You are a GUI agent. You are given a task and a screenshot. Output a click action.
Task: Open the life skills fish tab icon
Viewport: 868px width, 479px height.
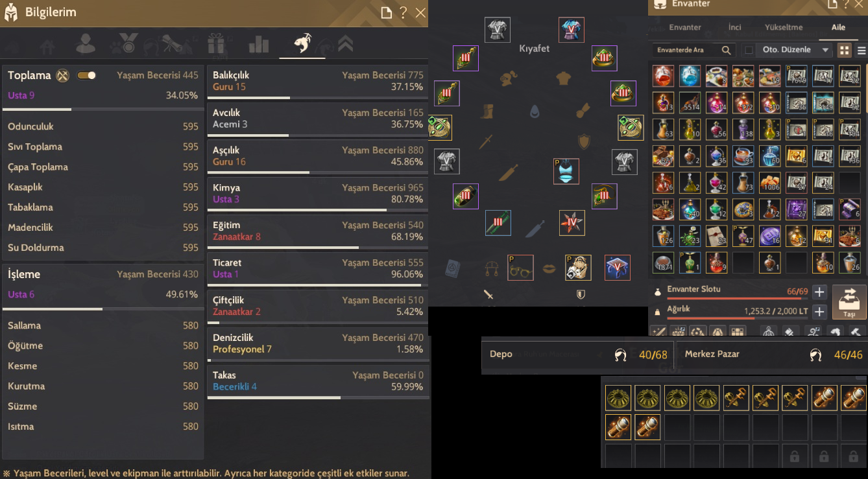(302, 43)
